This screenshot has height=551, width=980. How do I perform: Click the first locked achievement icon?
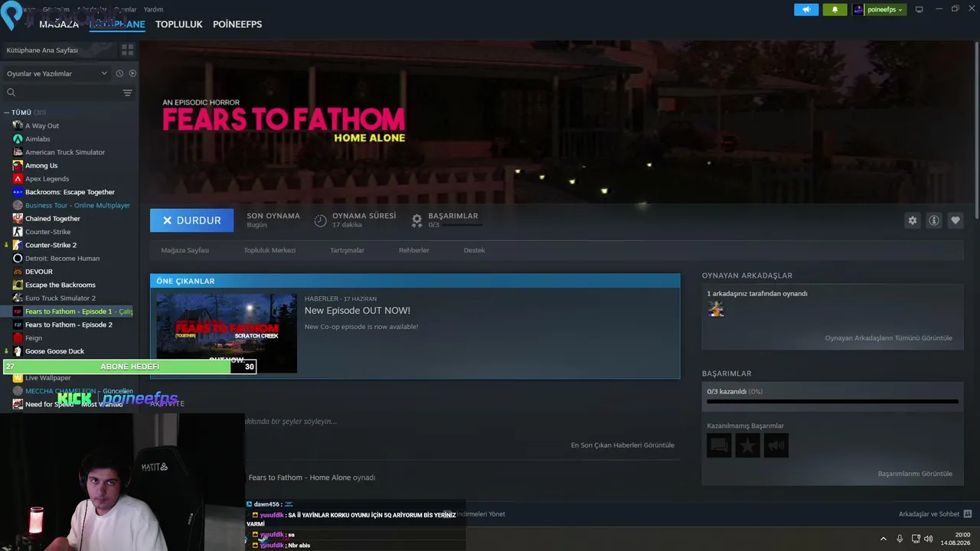click(719, 445)
